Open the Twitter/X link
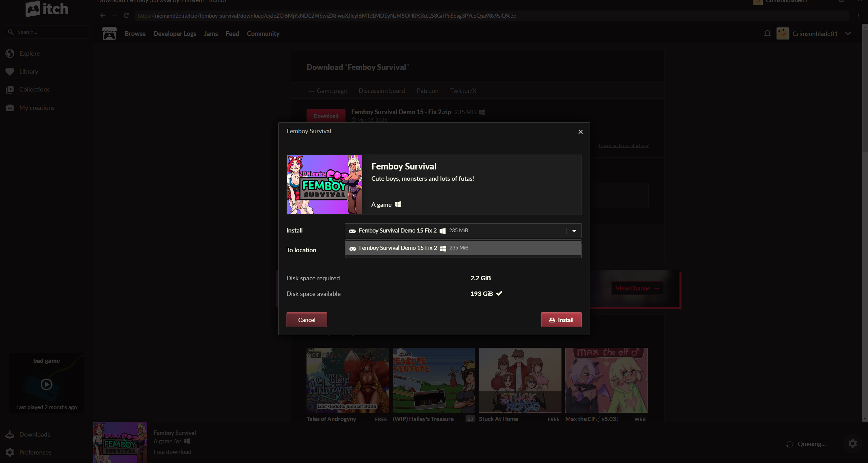 (x=463, y=91)
